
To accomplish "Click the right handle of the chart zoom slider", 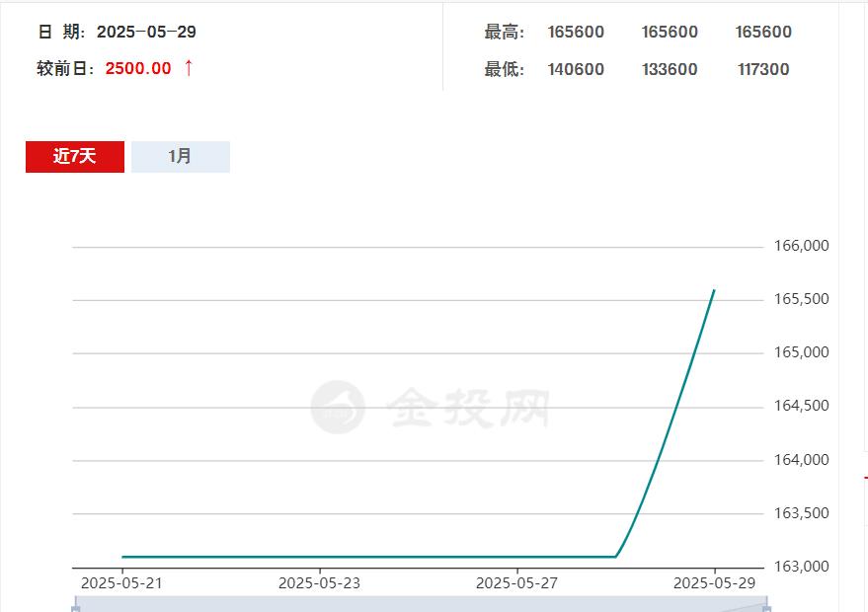I will (766, 609).
